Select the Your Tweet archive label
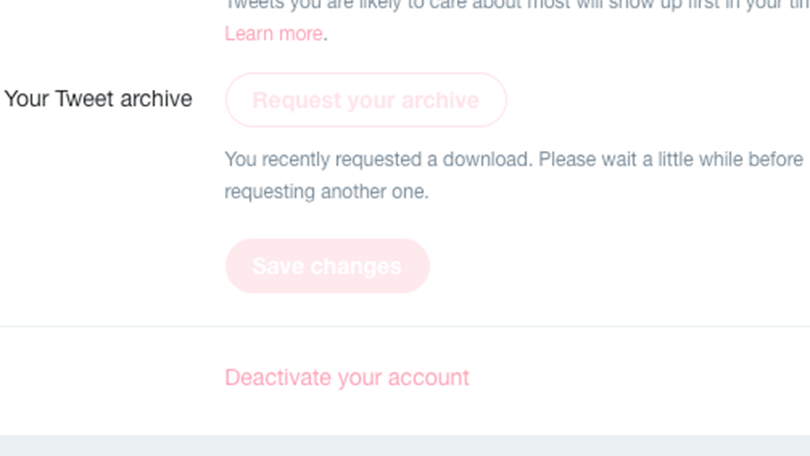The height and width of the screenshot is (456, 810). tap(98, 99)
